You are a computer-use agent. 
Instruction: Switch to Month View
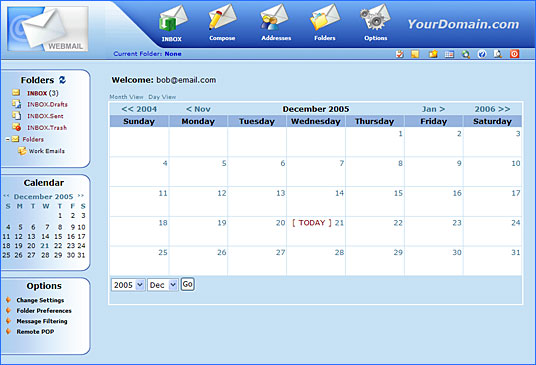[x=126, y=97]
